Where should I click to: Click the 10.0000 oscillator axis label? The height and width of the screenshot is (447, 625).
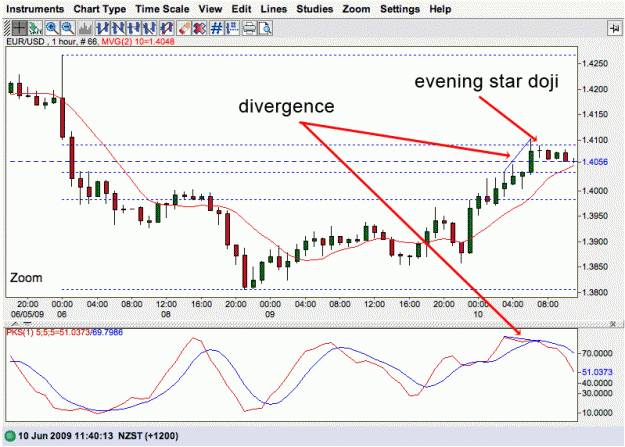pyautogui.click(x=597, y=412)
